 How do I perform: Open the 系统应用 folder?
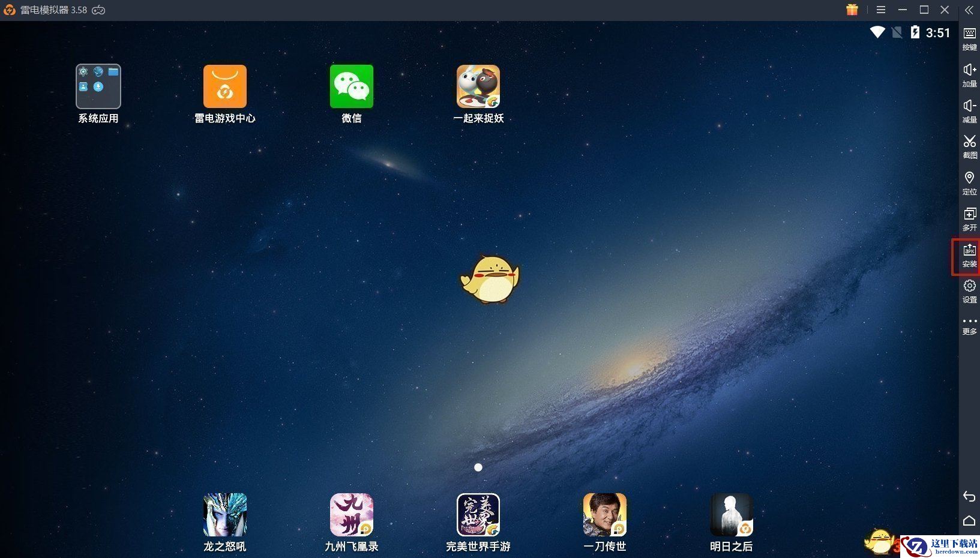tap(98, 87)
